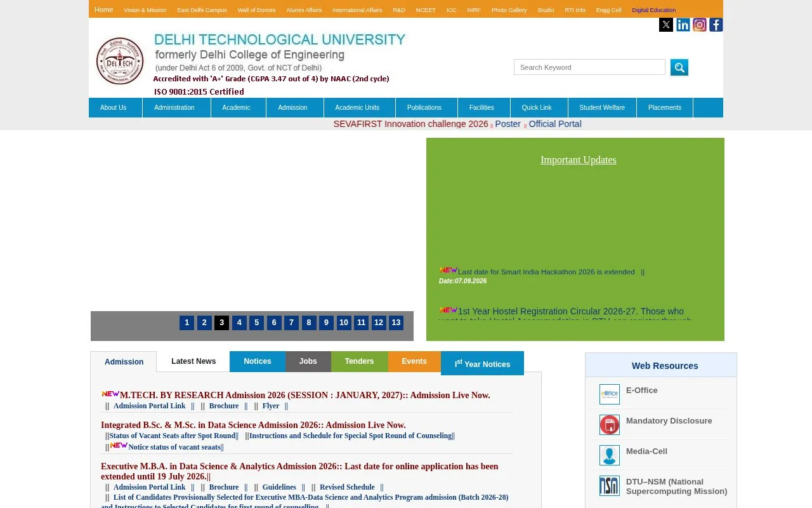Open the Alumni Affairs top link
This screenshot has height=508, width=812.
pyautogui.click(x=304, y=10)
